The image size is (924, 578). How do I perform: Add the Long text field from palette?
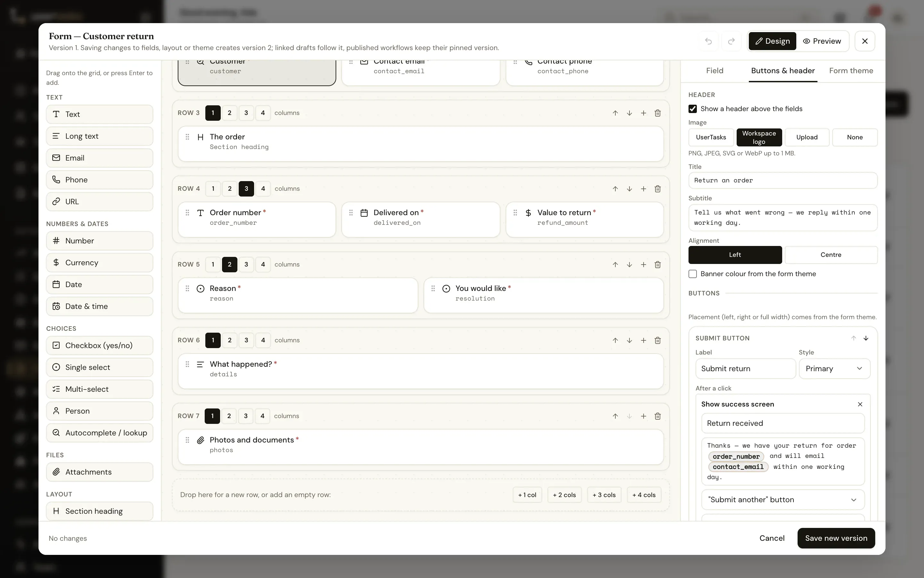coord(100,136)
